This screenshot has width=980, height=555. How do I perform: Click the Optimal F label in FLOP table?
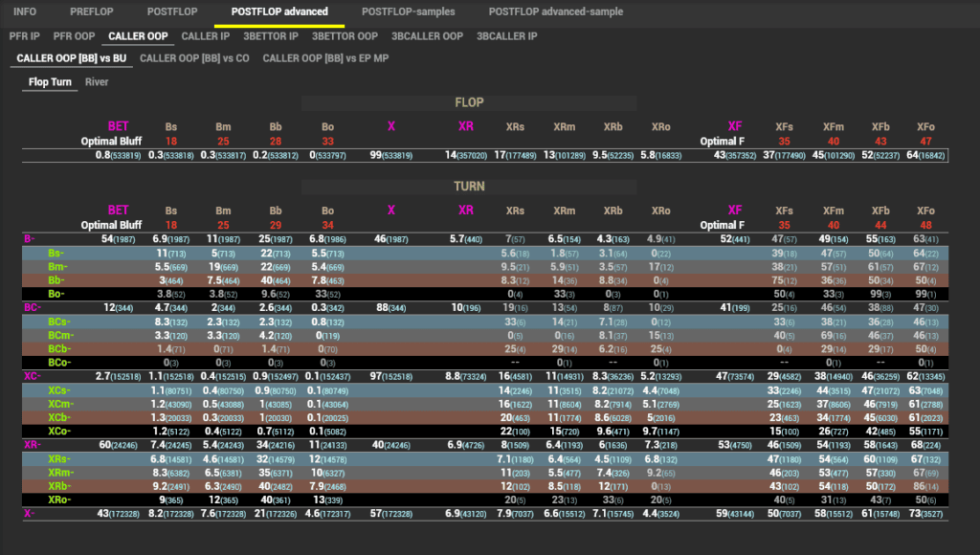tap(722, 142)
